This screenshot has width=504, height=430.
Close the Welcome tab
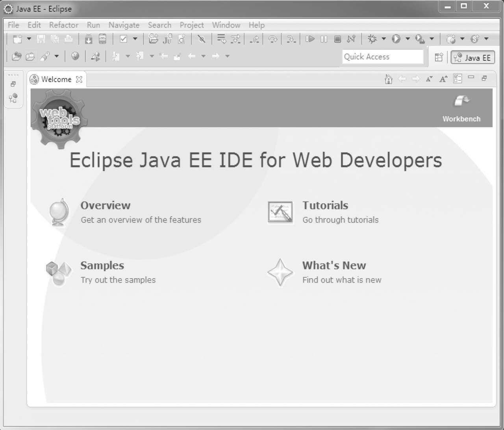79,79
